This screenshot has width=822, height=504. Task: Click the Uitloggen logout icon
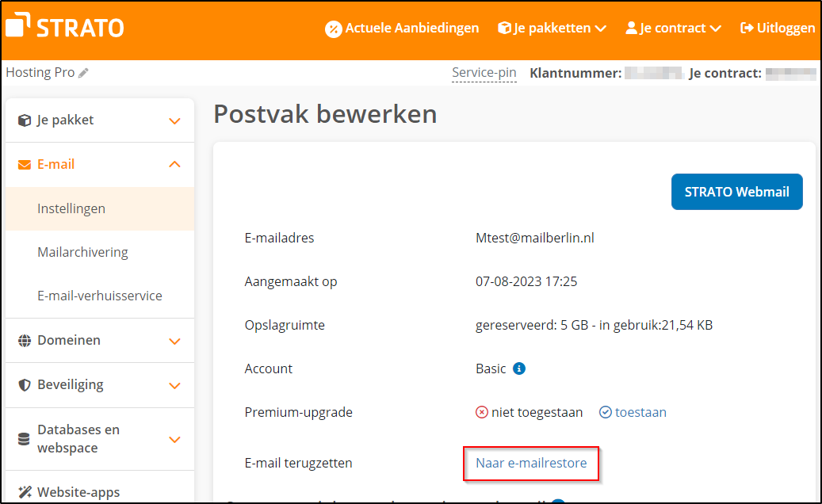(x=746, y=28)
